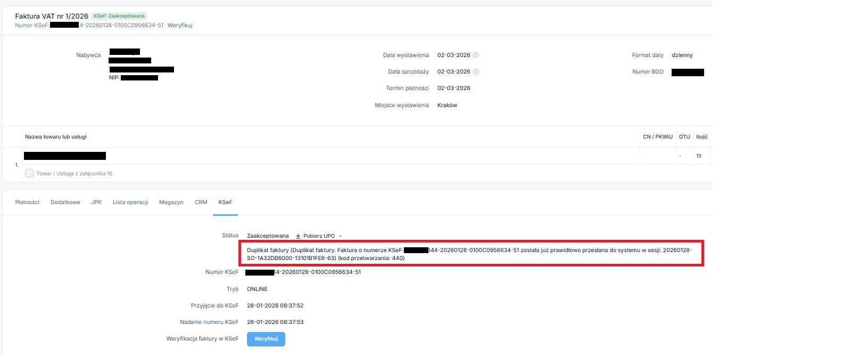868x356 pixels.
Task: Switch to the Dodatkowe tab
Action: coord(65,203)
